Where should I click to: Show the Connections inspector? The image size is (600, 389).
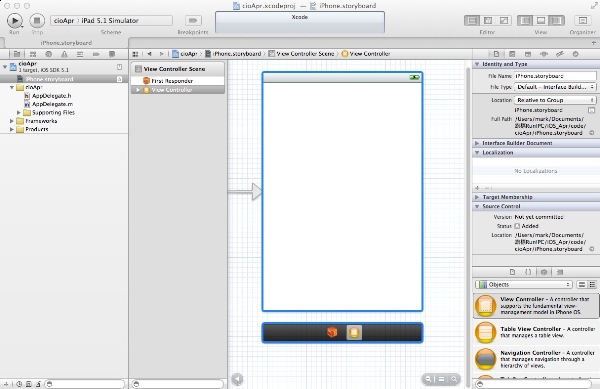pyautogui.click(x=576, y=54)
